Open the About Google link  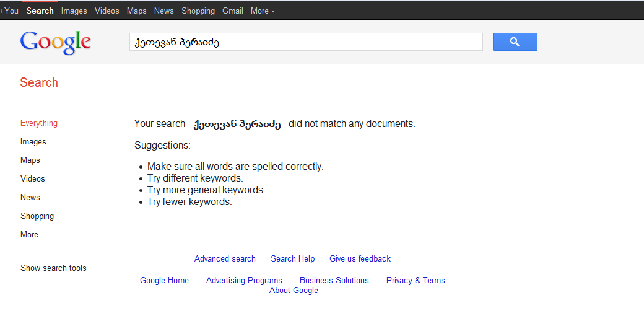point(294,290)
